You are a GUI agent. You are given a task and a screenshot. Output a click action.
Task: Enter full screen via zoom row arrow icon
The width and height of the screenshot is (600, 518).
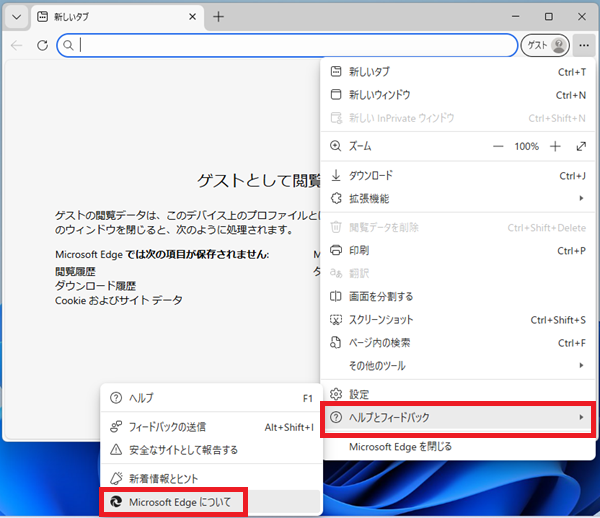582,146
